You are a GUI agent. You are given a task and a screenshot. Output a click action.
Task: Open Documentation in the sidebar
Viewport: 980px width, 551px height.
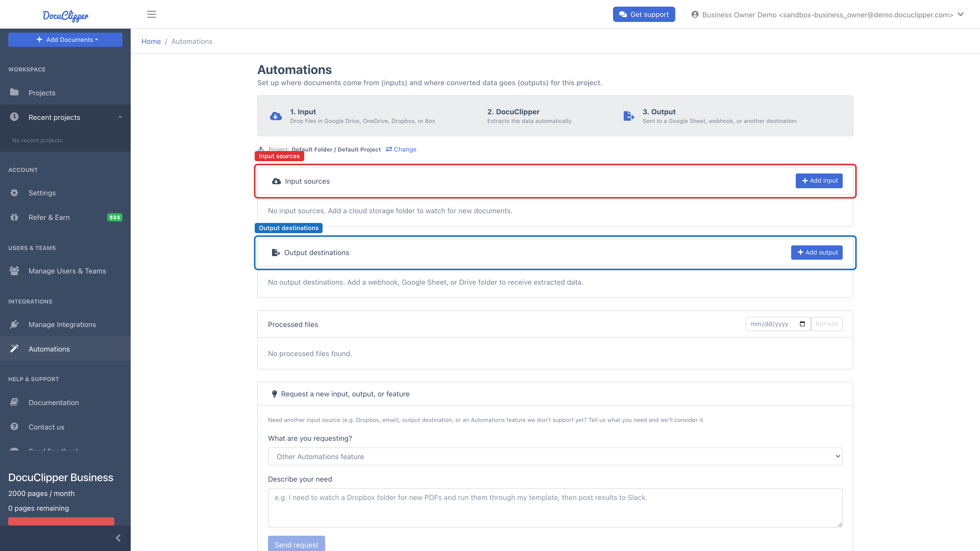pyautogui.click(x=65, y=402)
